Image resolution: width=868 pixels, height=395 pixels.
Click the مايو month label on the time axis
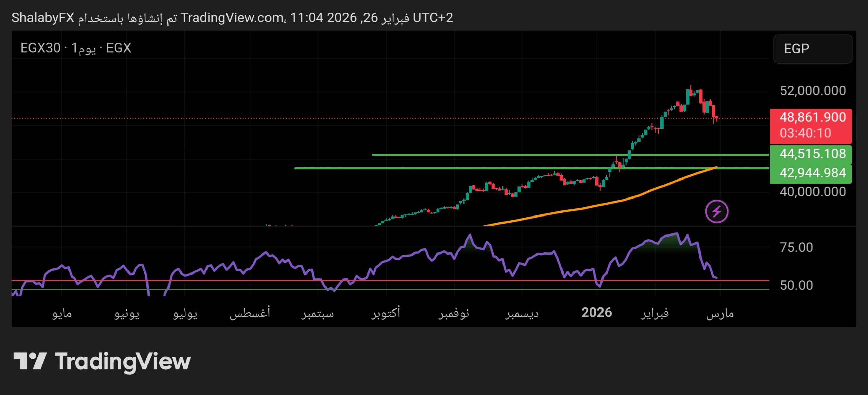click(62, 313)
